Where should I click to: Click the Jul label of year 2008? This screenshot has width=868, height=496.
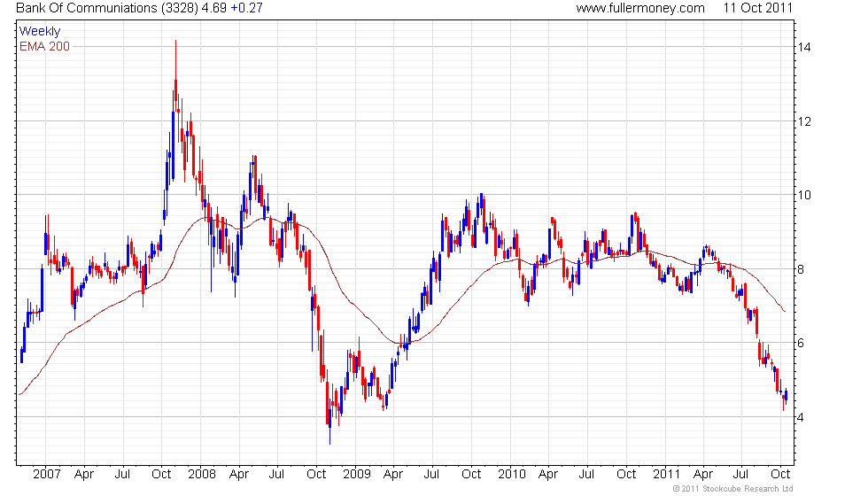[276, 475]
